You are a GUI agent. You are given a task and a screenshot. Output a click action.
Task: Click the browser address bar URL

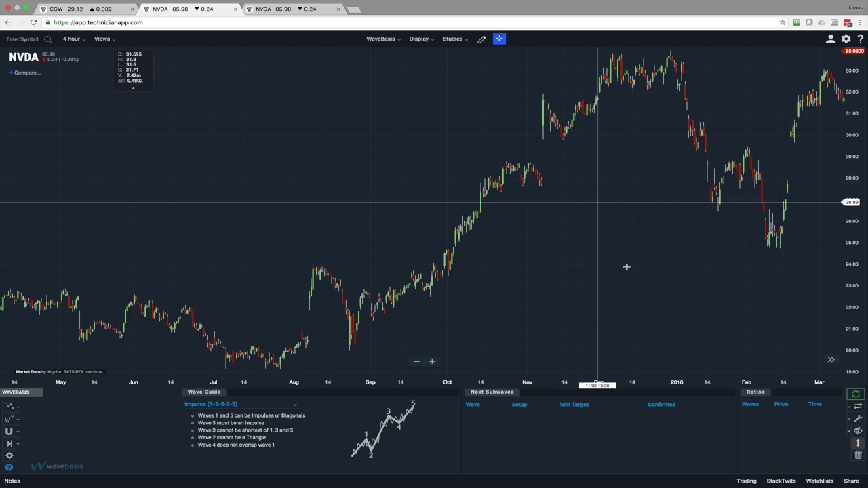tap(98, 22)
